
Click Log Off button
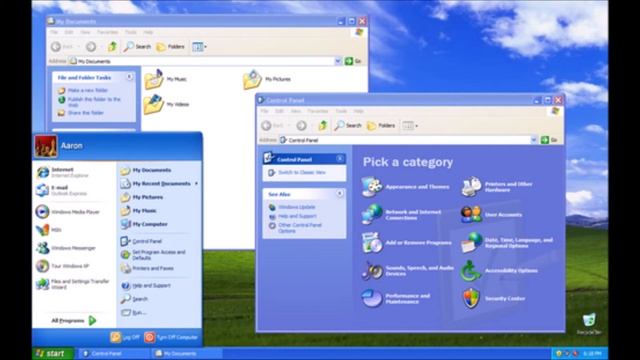125,337
